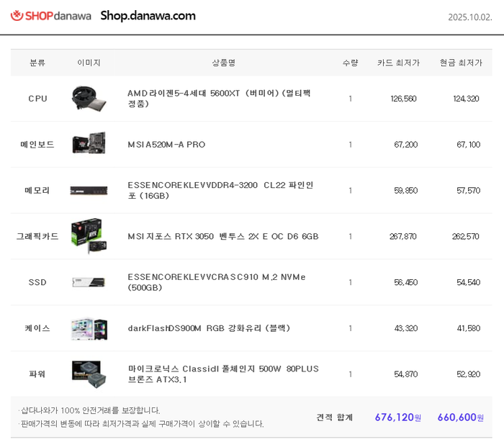Open the Shop.danawa.com link

click(x=148, y=16)
